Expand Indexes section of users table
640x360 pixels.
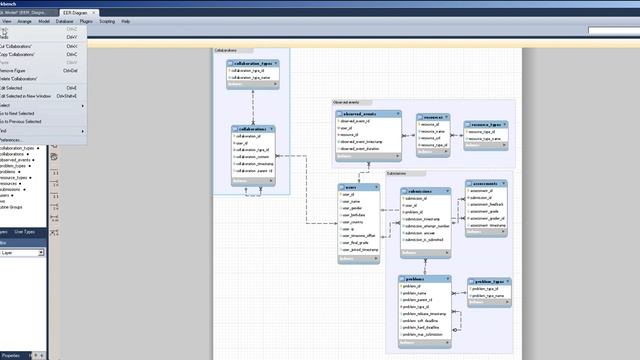pyautogui.click(x=376, y=258)
